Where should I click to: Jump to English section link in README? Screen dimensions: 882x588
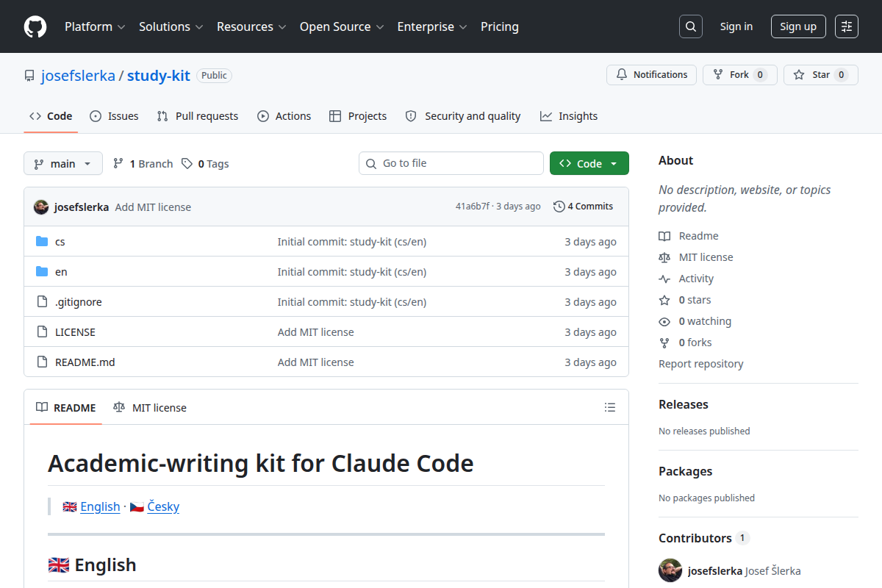point(100,506)
